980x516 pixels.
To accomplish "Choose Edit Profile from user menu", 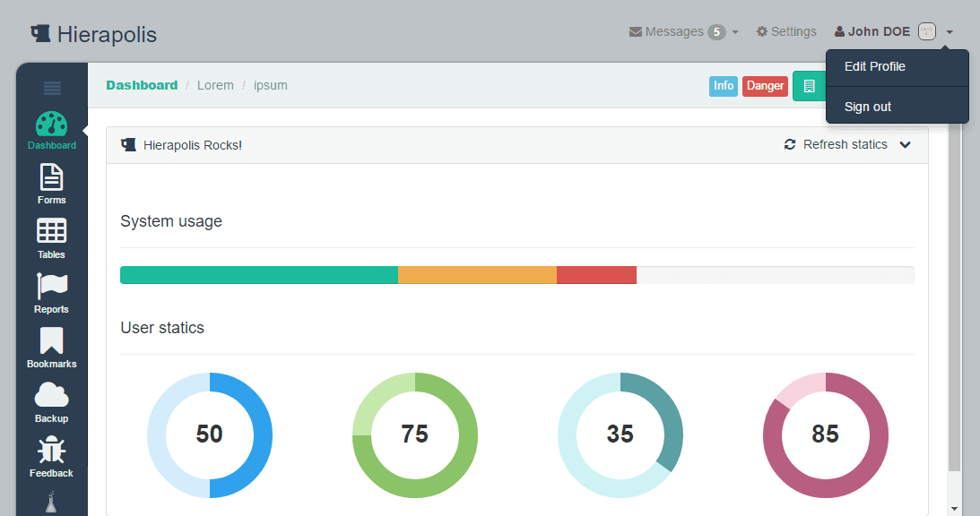I will (x=875, y=67).
